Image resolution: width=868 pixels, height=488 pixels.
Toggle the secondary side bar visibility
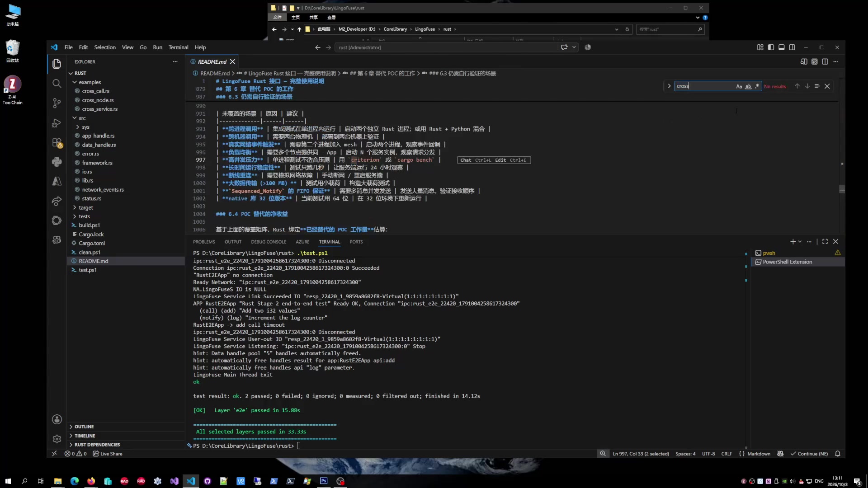click(x=792, y=47)
